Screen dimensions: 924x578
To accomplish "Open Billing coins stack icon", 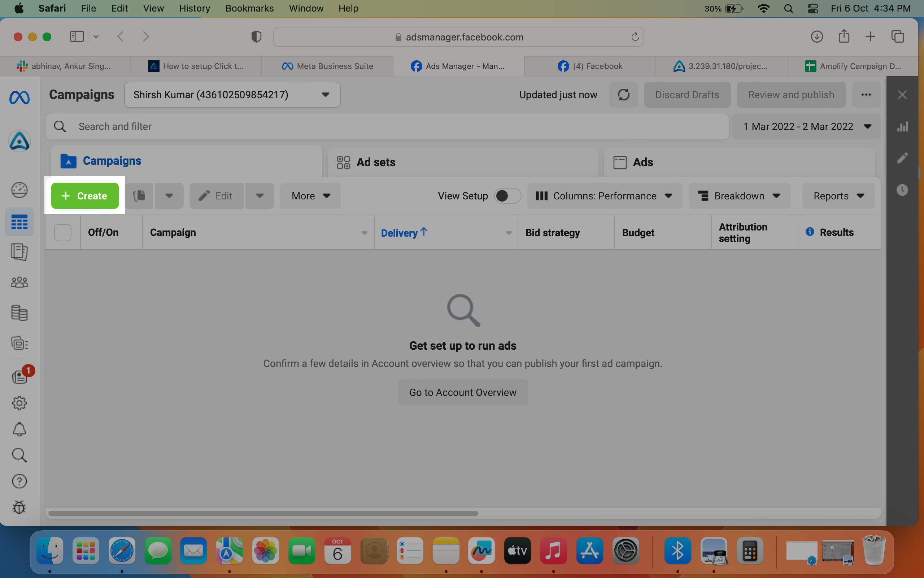I will pos(19,313).
